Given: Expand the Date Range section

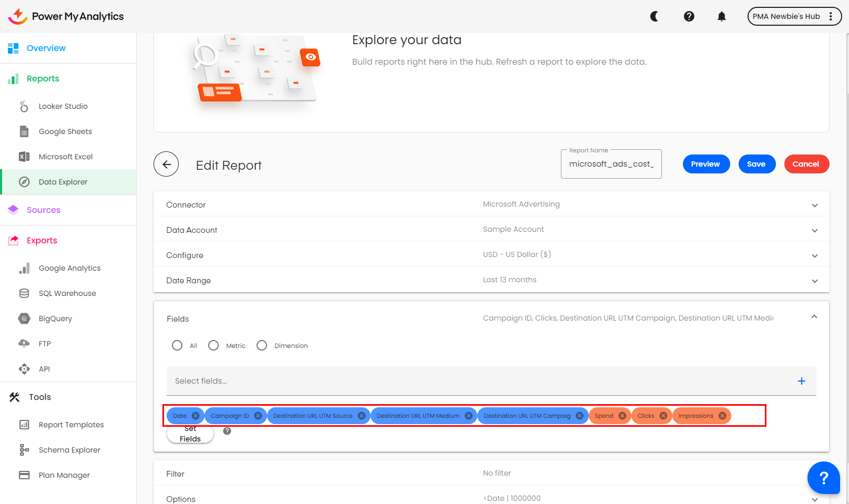Looking at the screenshot, I should click(x=814, y=281).
